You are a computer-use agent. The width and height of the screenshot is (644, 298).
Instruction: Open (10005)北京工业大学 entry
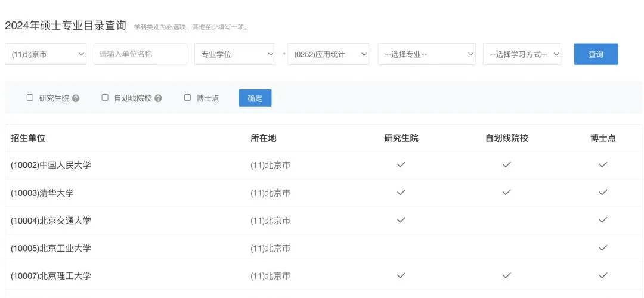[x=51, y=249]
